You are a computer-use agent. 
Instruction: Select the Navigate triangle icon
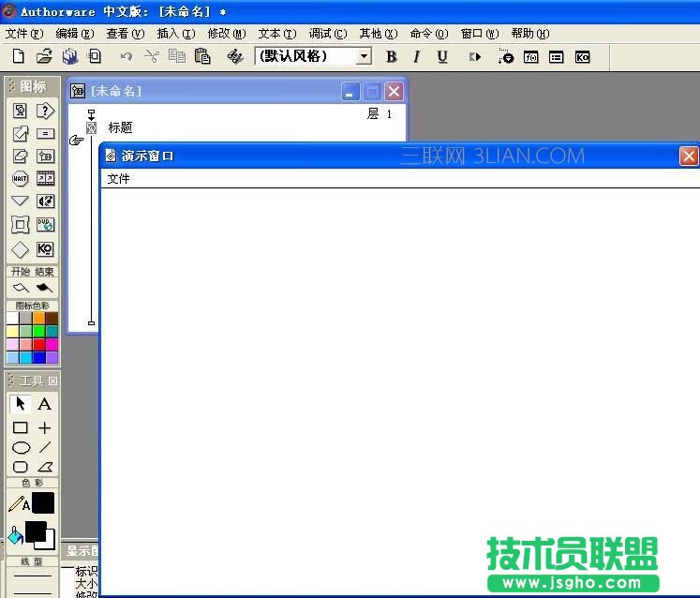tap(20, 201)
